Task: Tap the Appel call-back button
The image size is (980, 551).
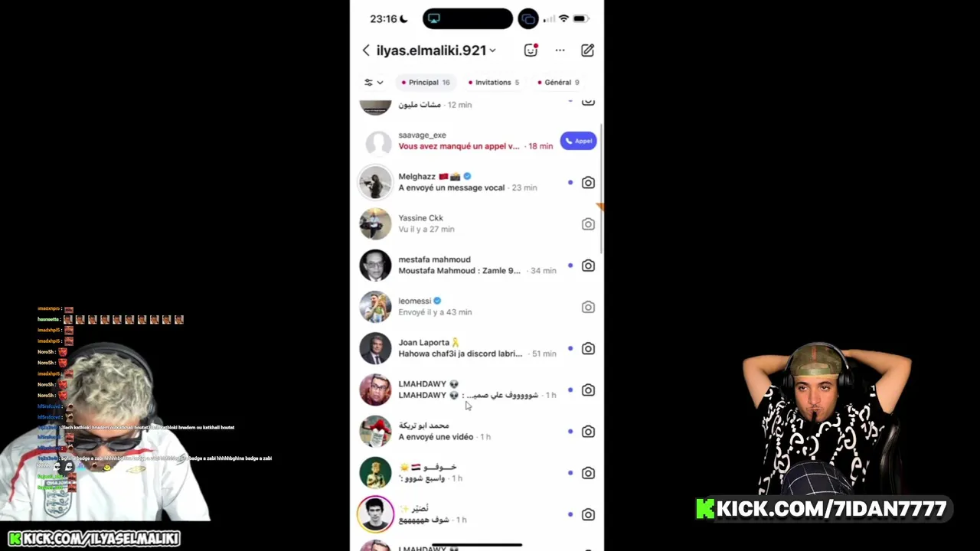Action: [578, 141]
